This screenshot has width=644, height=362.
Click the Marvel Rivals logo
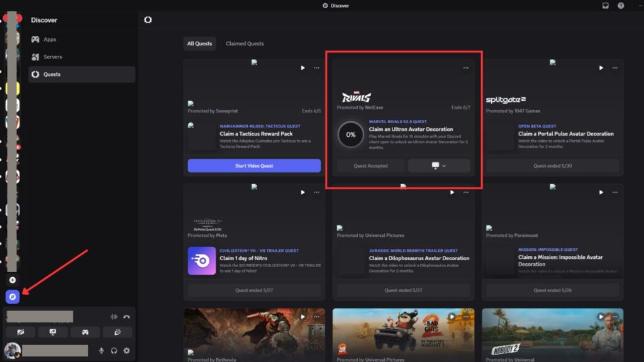pos(356,97)
